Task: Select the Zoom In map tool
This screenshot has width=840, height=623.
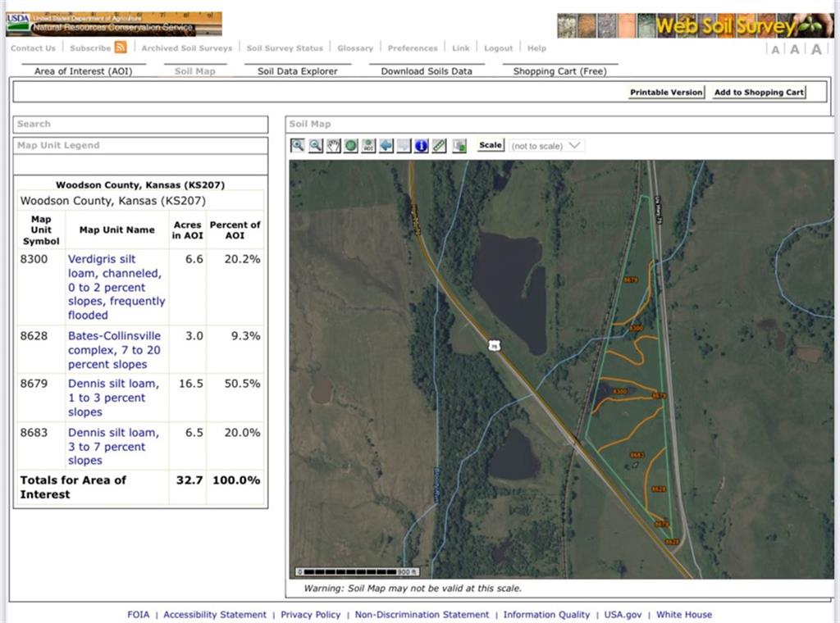Action: [x=297, y=145]
